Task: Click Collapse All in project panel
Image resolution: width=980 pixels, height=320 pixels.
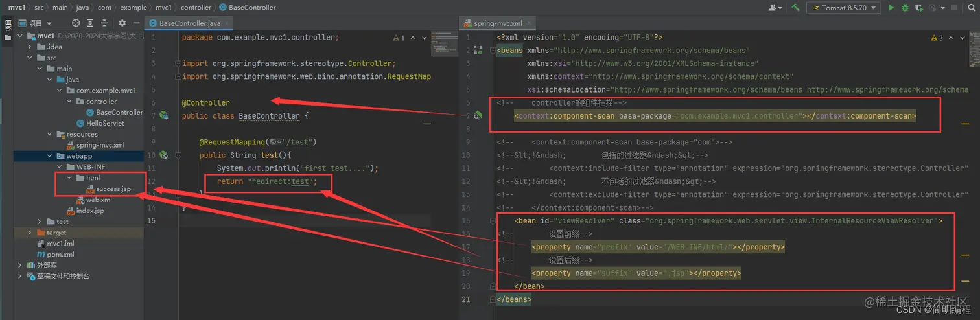Action: pyautogui.click(x=104, y=23)
